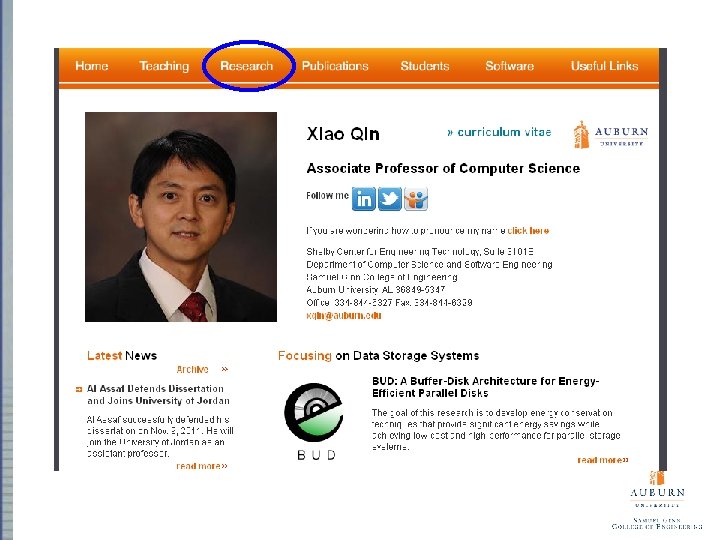Open the SlideShare follow icon

416,199
